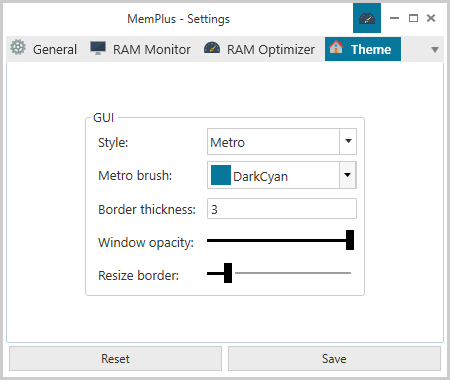Click the Reset button
Viewport: 450px width, 380px height.
coord(115,359)
